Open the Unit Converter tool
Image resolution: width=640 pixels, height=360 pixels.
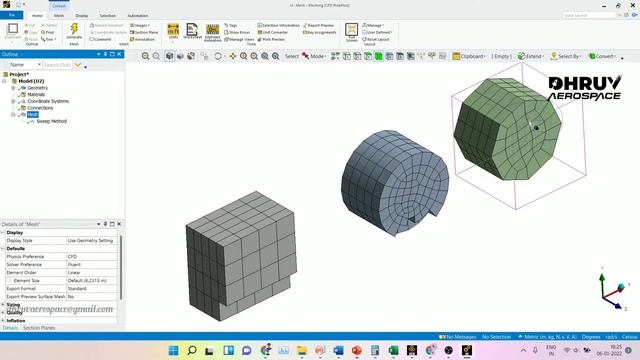click(273, 32)
